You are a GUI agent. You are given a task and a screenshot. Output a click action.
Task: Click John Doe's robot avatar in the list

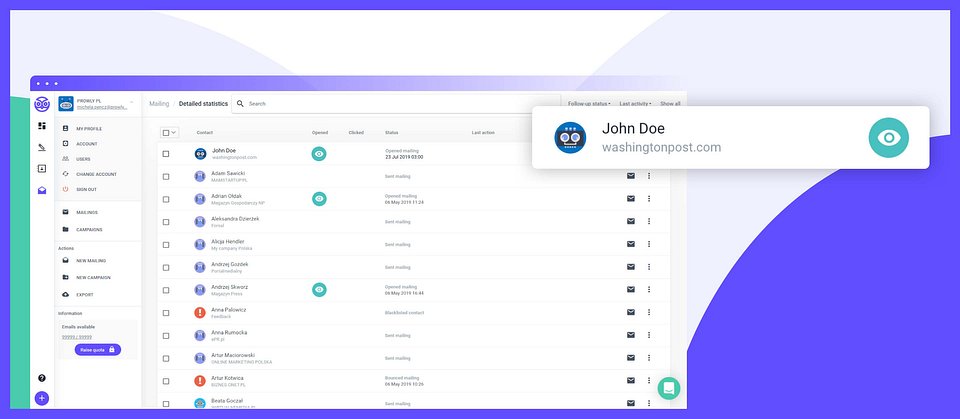[200, 154]
